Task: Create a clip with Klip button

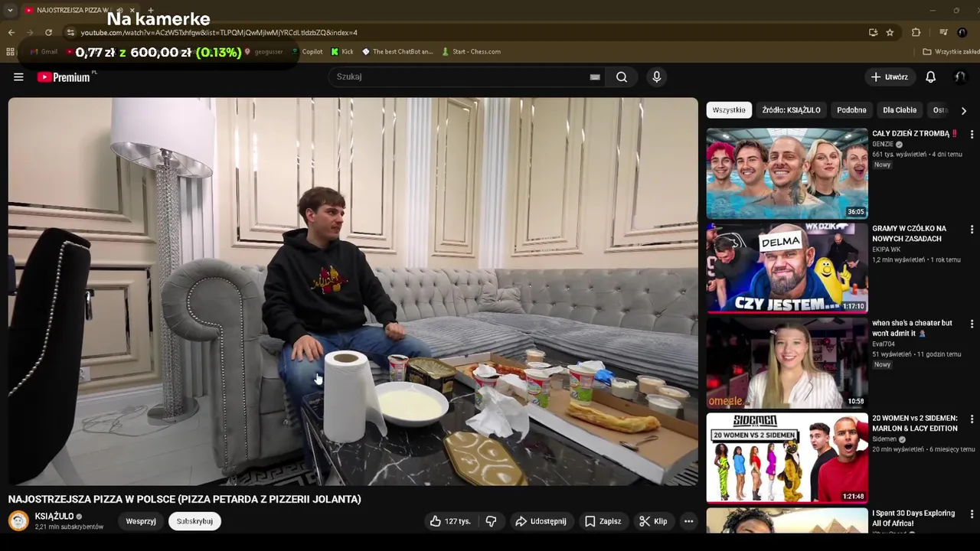Action: pos(653,521)
